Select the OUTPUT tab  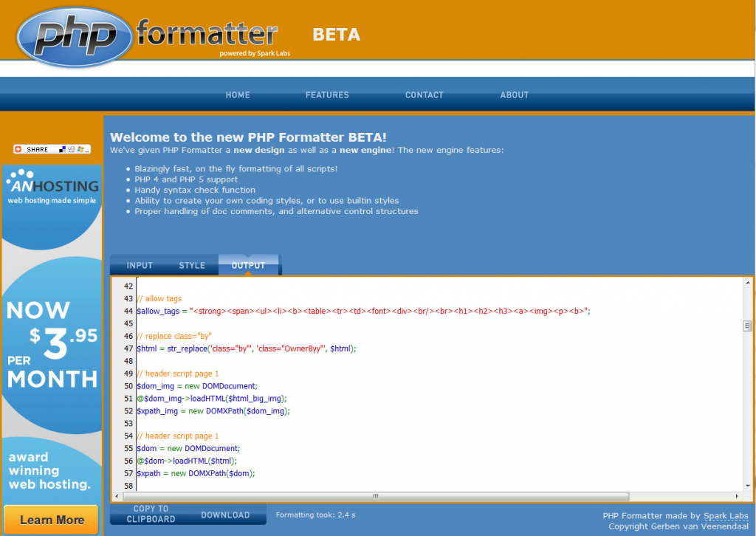tap(248, 264)
